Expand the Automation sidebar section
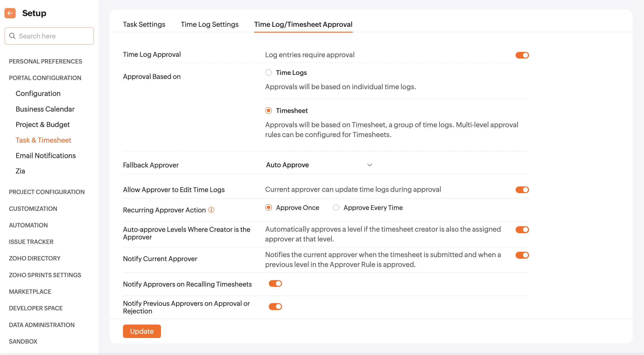 tap(28, 225)
